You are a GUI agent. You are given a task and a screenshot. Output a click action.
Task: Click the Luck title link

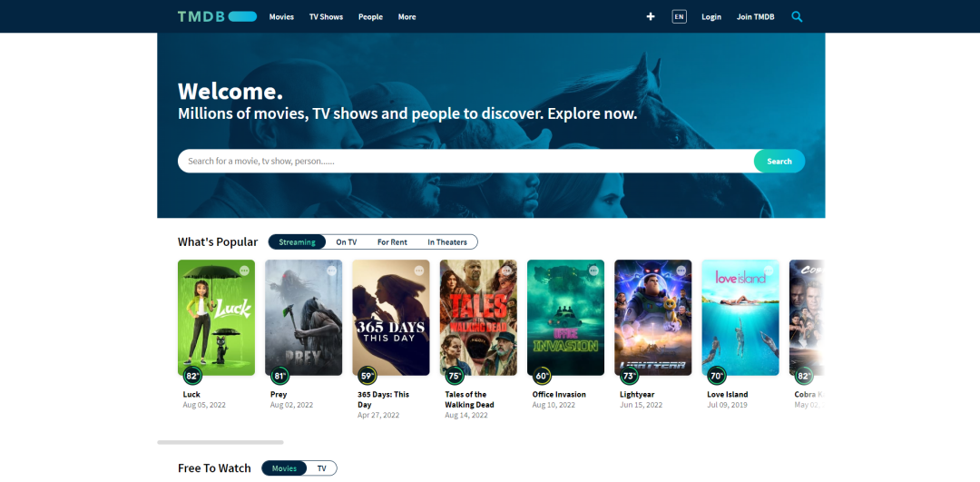[x=191, y=395]
